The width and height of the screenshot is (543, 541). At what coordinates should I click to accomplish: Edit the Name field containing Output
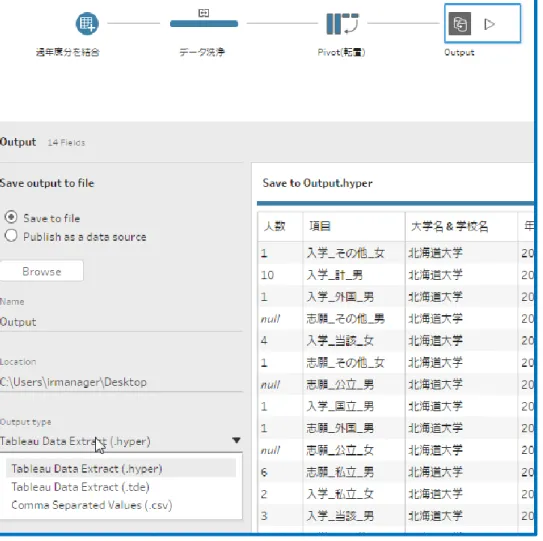pos(121,322)
